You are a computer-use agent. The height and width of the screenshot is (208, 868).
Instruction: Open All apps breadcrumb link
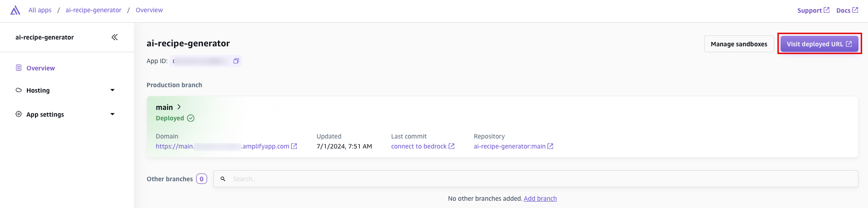click(x=40, y=10)
